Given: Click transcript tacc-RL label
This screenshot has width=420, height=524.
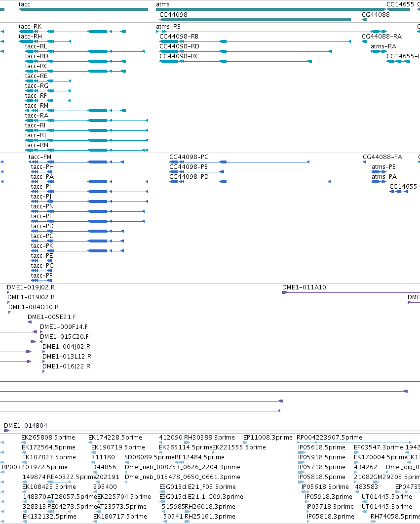Looking at the screenshot, I should coord(36,46).
